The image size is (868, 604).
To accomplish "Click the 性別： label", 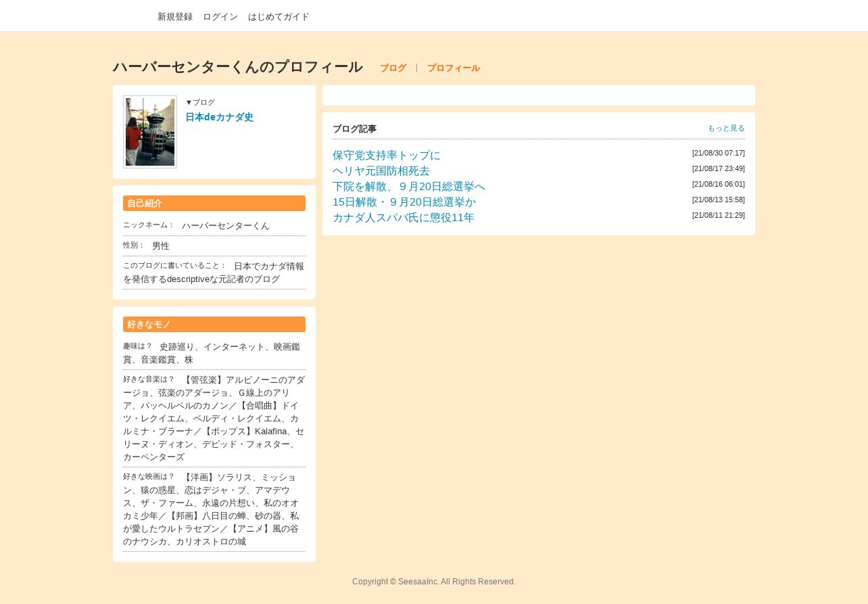I will 134,246.
